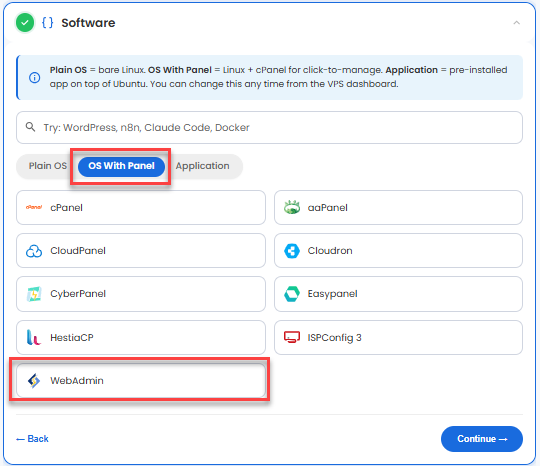Image resolution: width=540 pixels, height=466 pixels.
Task: Click the cPanel logo icon
Action: 34,207
